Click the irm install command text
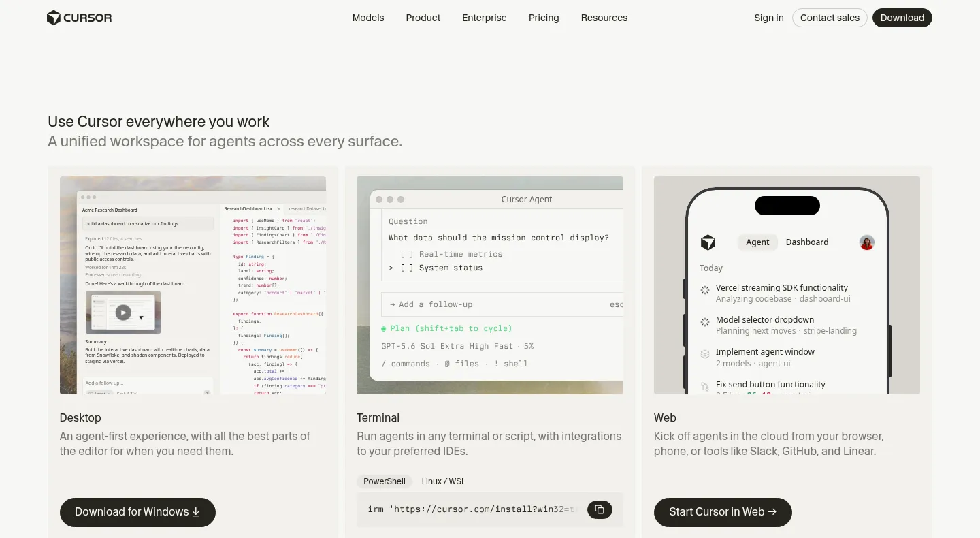Image resolution: width=980 pixels, height=538 pixels. coord(474,509)
